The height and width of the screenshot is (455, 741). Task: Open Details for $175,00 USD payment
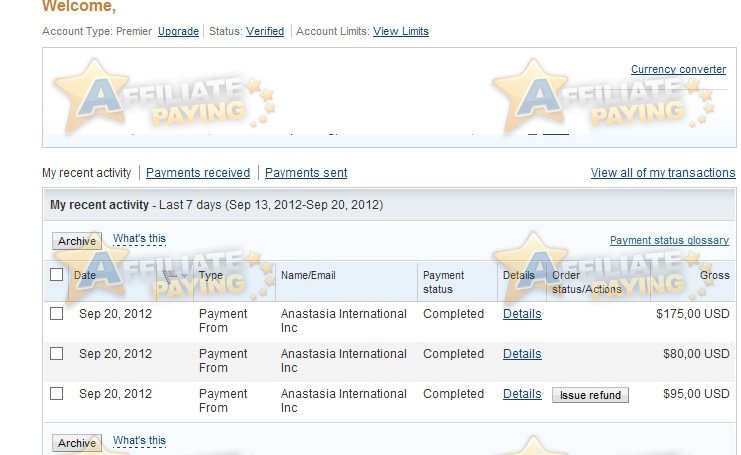522,314
